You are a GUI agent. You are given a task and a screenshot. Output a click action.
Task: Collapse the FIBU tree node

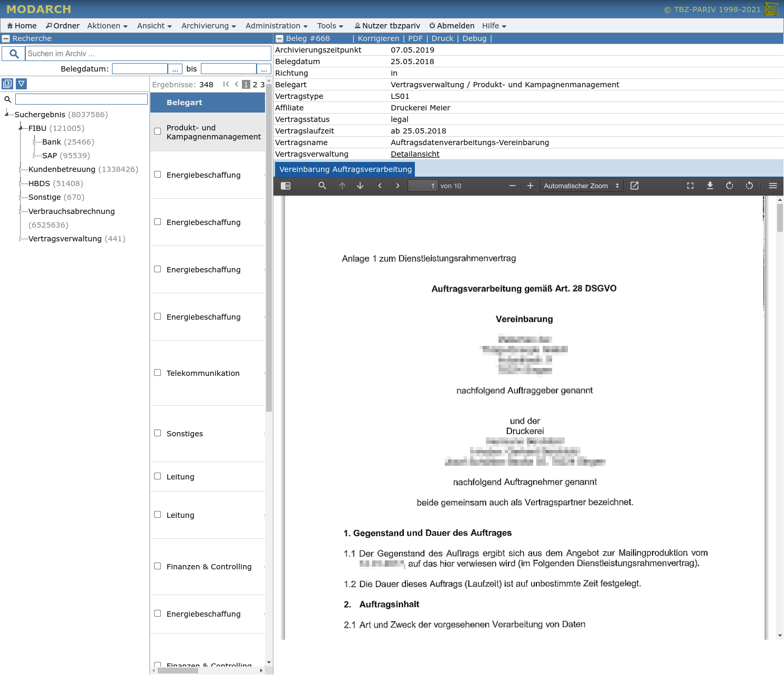click(x=21, y=128)
